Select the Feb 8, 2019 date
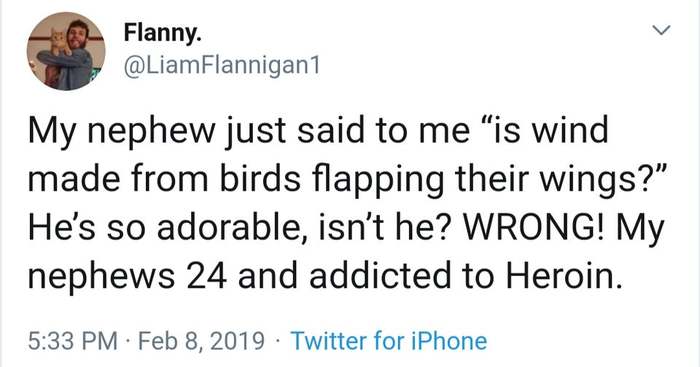This screenshot has width=700, height=367. (x=201, y=342)
